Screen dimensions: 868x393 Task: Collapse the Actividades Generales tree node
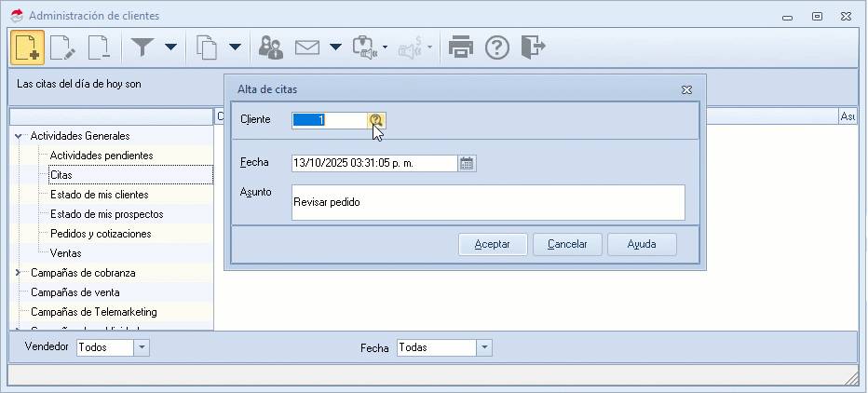18,136
